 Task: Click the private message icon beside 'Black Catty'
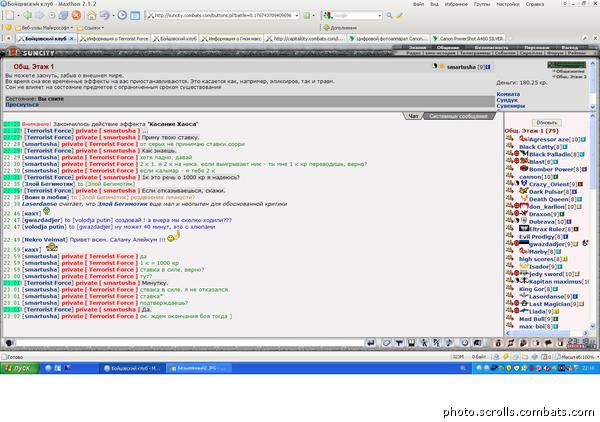pos(509,147)
